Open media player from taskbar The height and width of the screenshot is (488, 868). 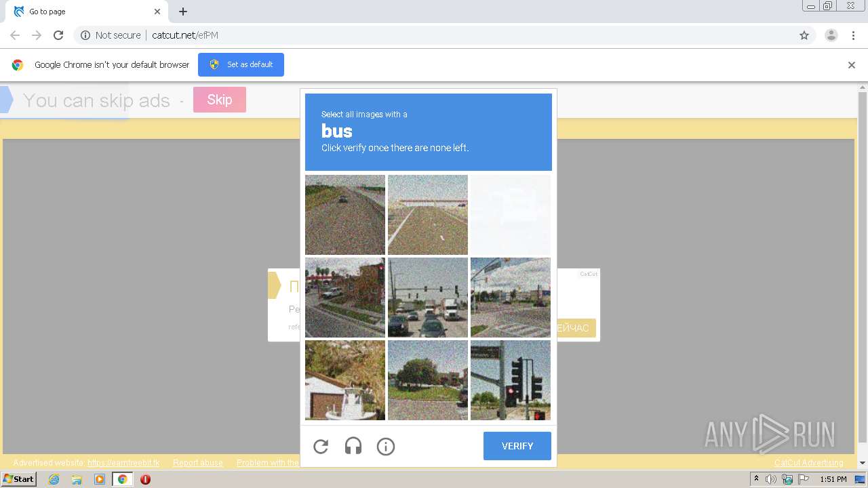pyautogui.click(x=100, y=479)
